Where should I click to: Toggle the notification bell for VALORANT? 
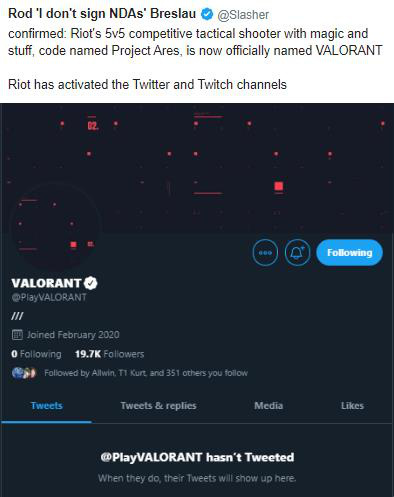pyautogui.click(x=297, y=253)
